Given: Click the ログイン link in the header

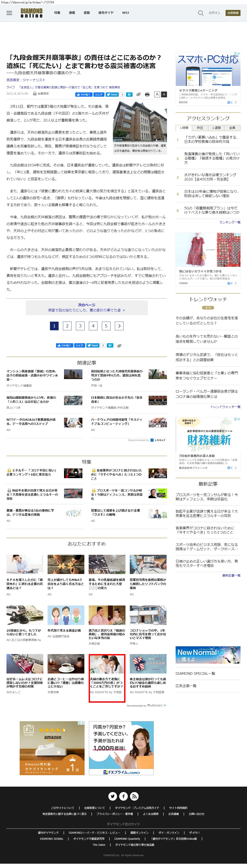Looking at the screenshot, I should [x=214, y=13].
